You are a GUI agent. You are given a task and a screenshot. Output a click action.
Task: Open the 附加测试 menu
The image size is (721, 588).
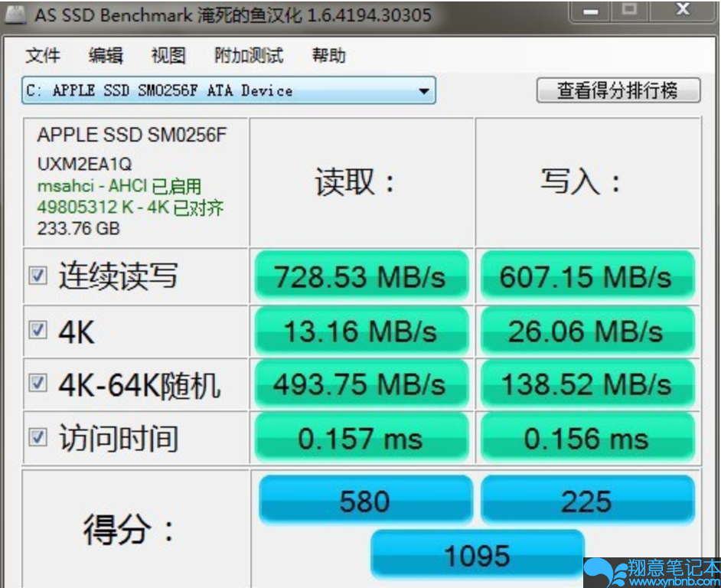click(249, 56)
